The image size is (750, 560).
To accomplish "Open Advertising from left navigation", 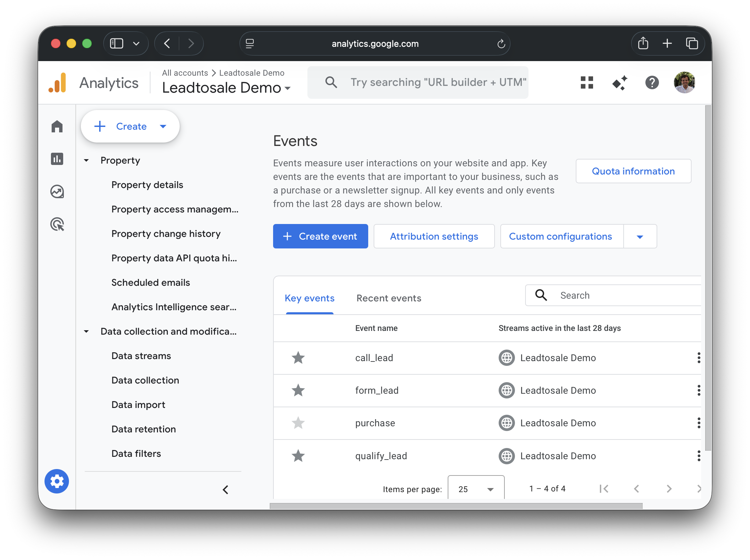I will pyautogui.click(x=57, y=224).
